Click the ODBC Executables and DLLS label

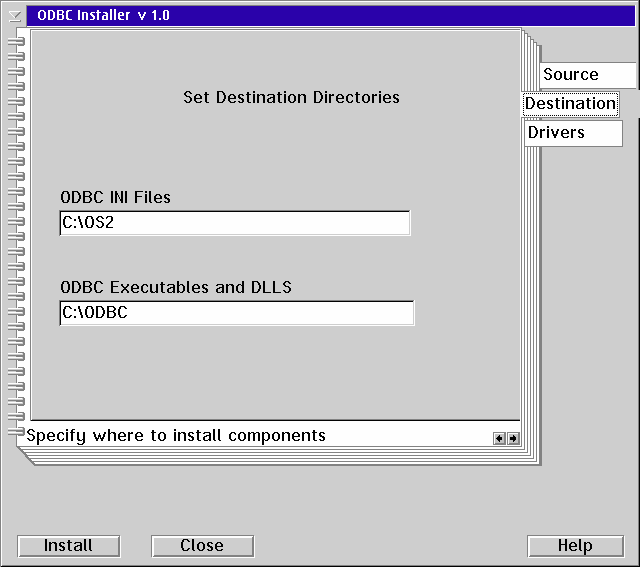[x=176, y=287]
